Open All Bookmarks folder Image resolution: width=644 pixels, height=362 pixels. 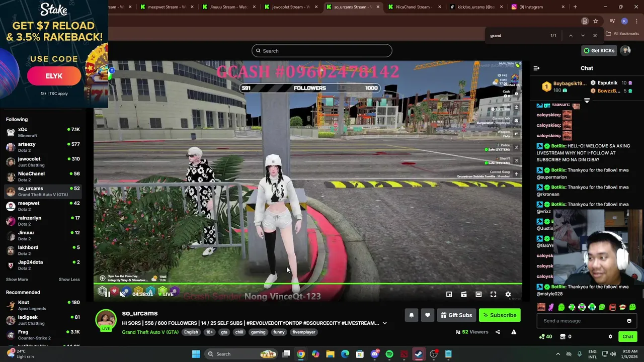tap(622, 34)
